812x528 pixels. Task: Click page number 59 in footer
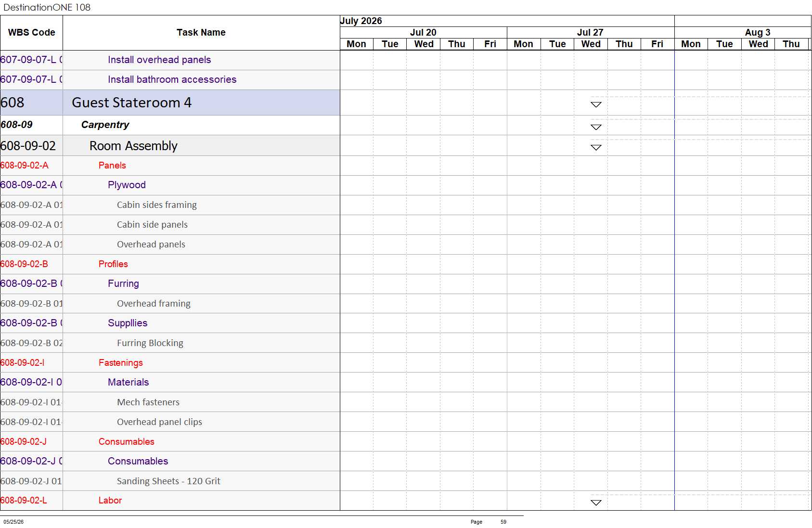point(503,522)
